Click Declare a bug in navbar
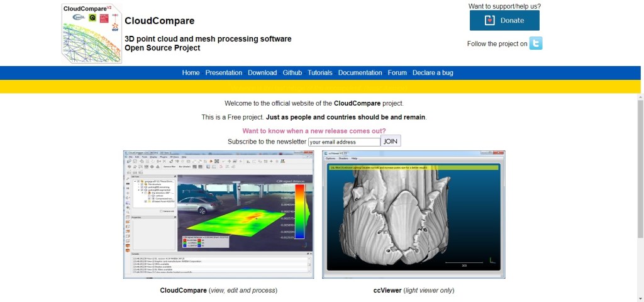 tap(433, 73)
